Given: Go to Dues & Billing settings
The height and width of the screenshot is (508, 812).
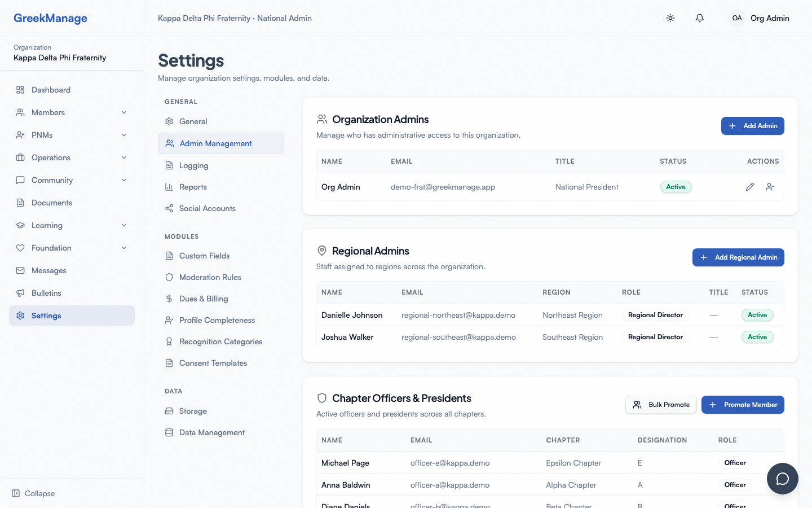Looking at the screenshot, I should (203, 299).
